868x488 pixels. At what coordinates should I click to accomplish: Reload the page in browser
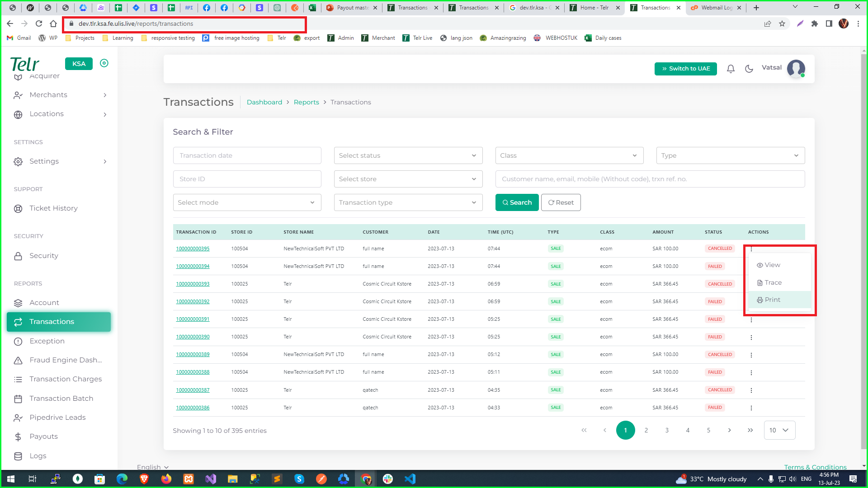39,24
